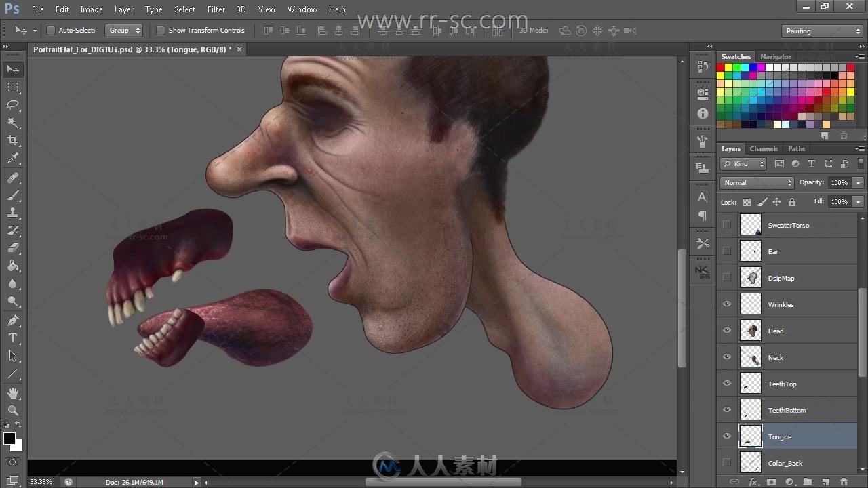Select the Path Selection tool
This screenshot has height=488, width=868.
click(13, 355)
